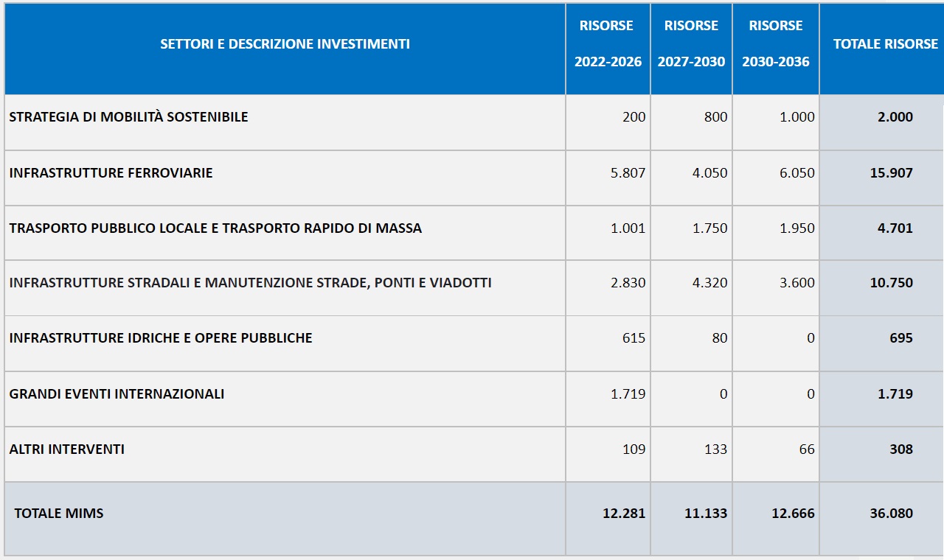The image size is (944, 560).
Task: Select Grandi Eventi total 1.719 in Totale Risorse
Action: coord(895,394)
